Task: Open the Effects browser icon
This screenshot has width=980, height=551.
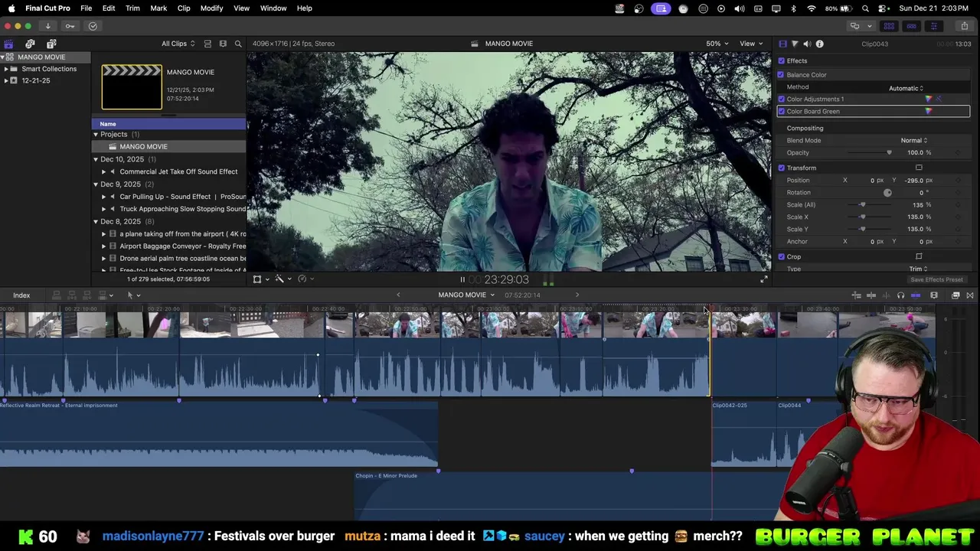Action: pyautogui.click(x=955, y=295)
